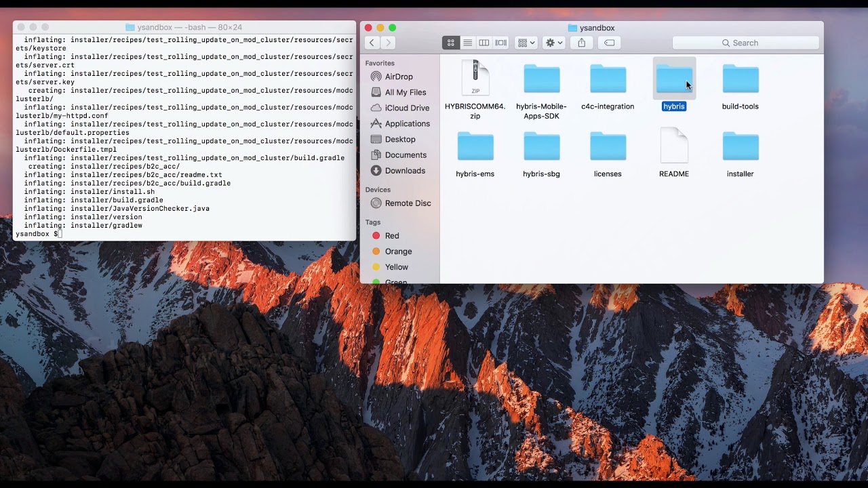Viewport: 868px width, 488px height.
Task: Click 'installer/recipes/b2c_acc/readme.txt' line in Terminal
Action: point(123,175)
